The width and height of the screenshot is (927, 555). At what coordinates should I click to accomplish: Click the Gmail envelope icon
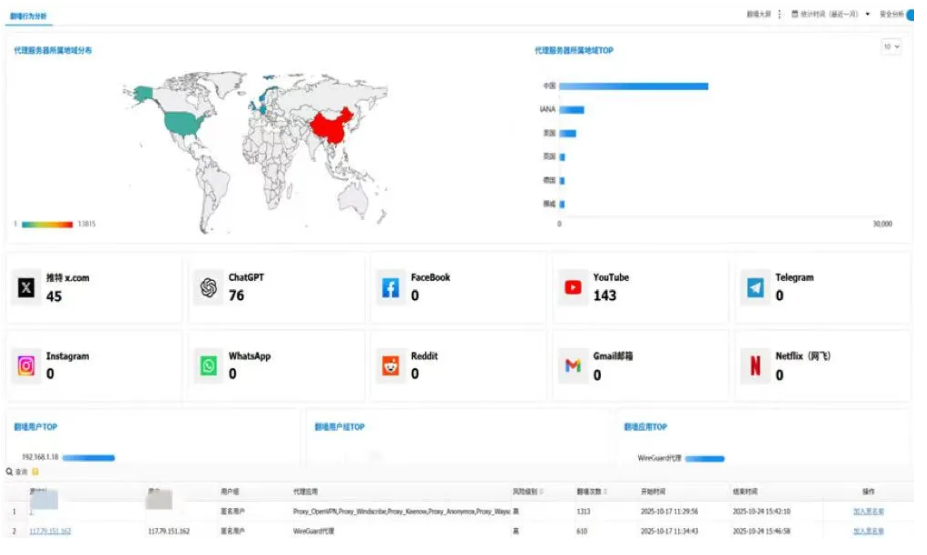[x=573, y=366]
